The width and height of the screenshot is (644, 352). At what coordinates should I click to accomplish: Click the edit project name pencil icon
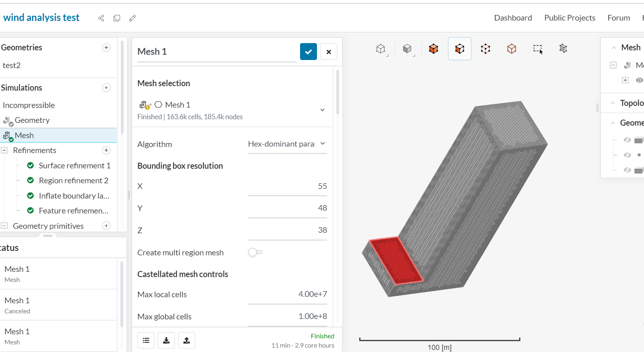(x=133, y=18)
